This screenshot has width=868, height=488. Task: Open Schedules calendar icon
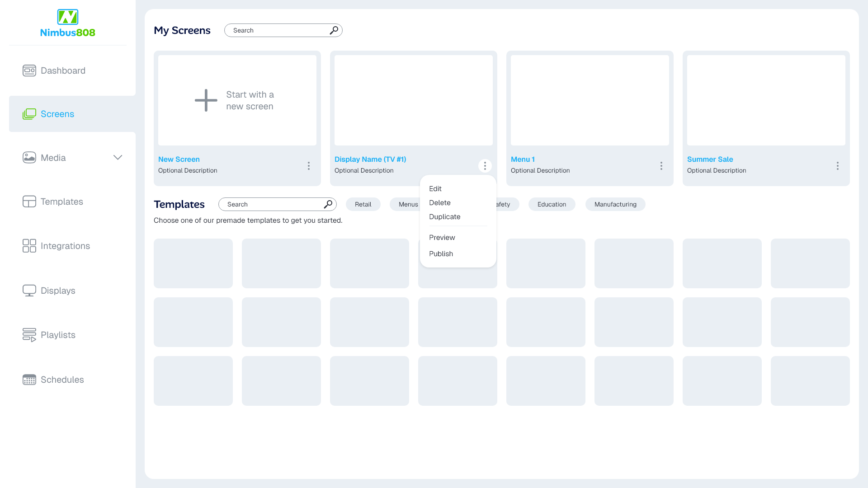click(29, 380)
